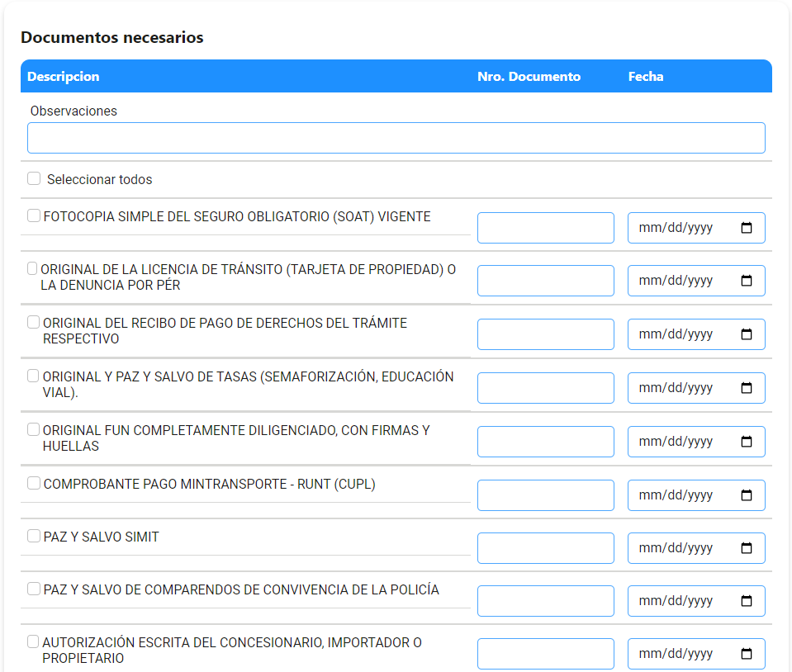Open calendar picker for SOAT document date

[746, 228]
